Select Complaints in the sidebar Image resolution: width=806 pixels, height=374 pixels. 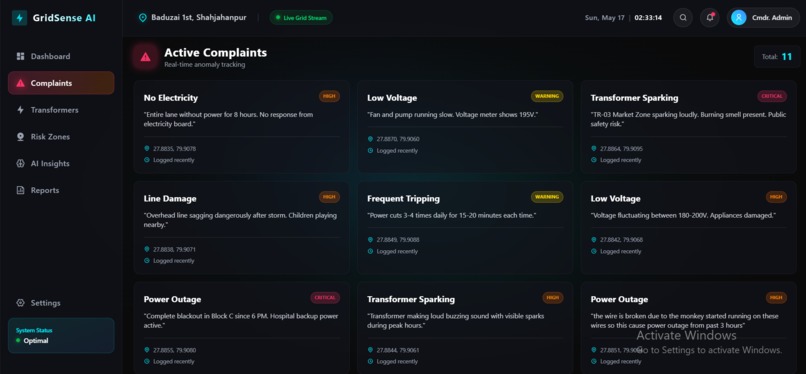[61, 83]
